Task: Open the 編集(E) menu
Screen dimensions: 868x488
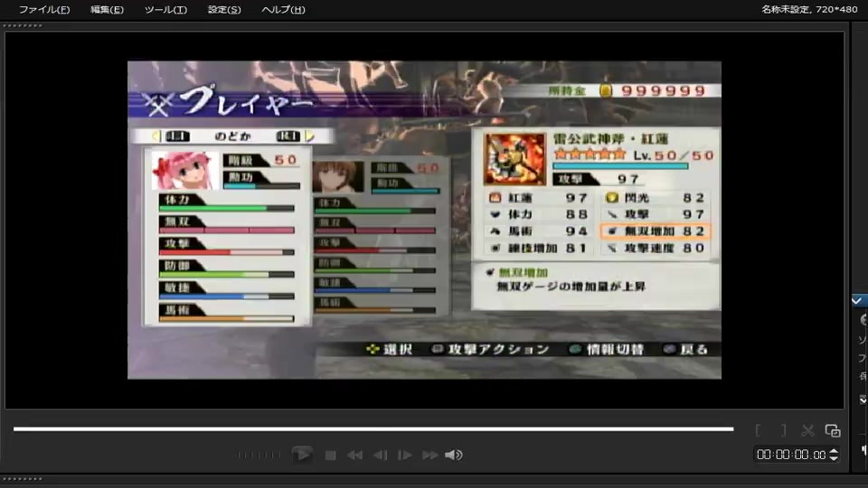Action: click(x=107, y=9)
